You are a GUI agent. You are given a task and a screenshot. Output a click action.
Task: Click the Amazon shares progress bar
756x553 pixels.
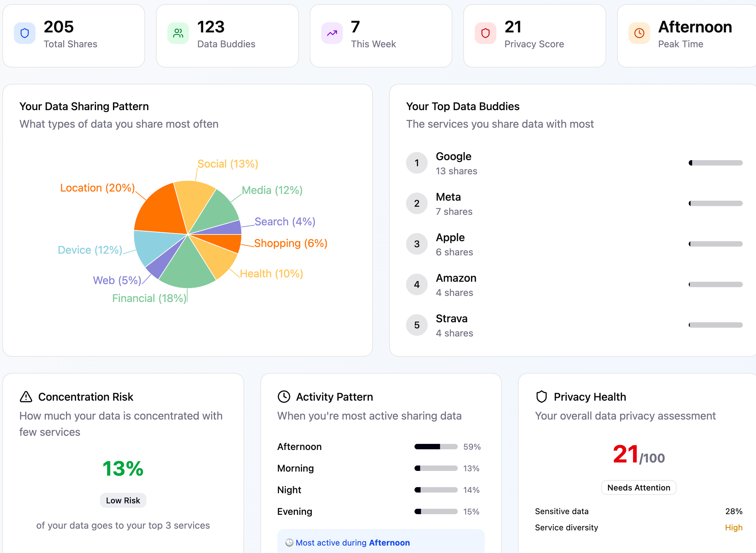coord(715,284)
